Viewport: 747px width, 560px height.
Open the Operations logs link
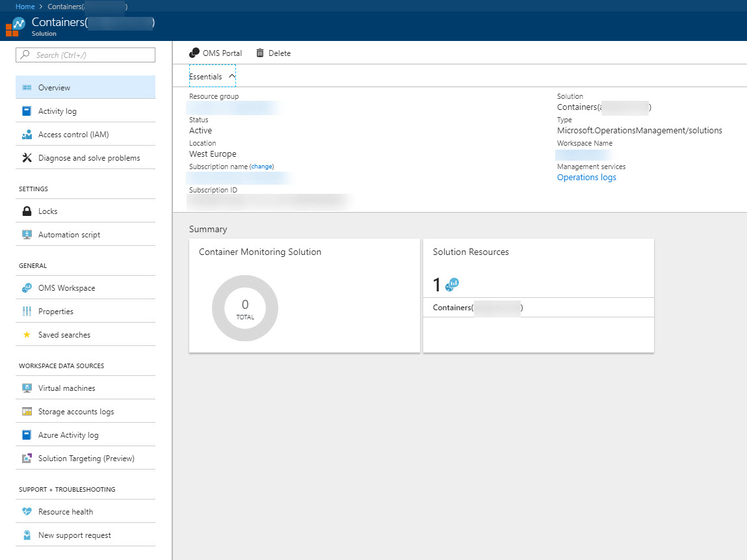(586, 177)
